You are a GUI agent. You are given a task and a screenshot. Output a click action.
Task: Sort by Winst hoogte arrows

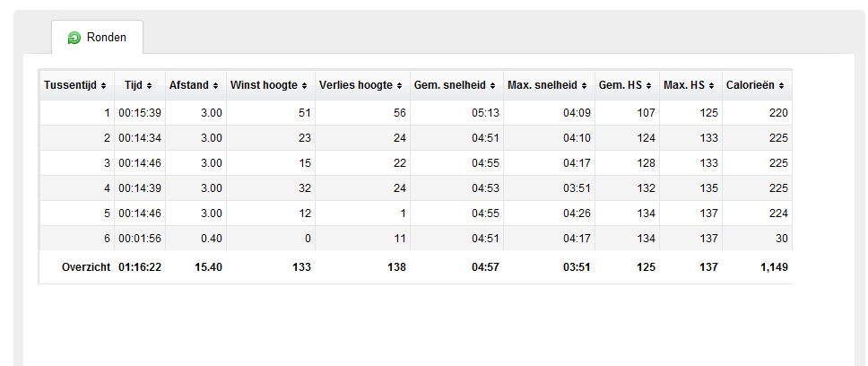(x=304, y=86)
